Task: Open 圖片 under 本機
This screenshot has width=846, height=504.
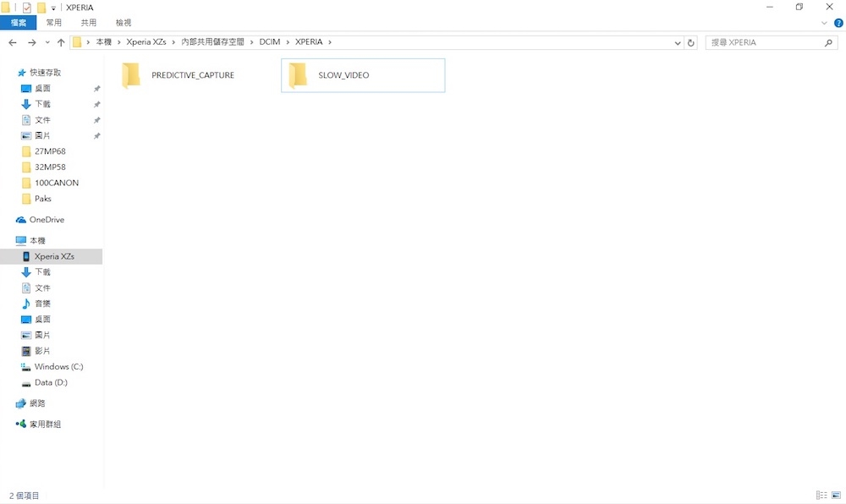Action: pyautogui.click(x=42, y=335)
